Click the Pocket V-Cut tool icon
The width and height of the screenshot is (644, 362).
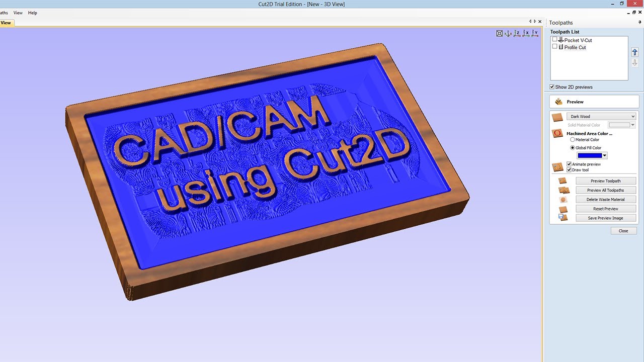(x=561, y=40)
